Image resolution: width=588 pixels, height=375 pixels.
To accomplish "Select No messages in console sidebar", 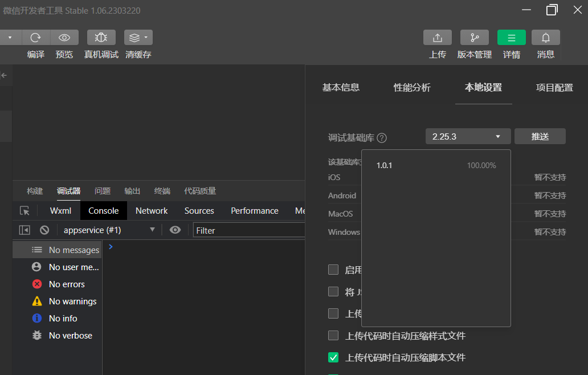I will pos(57,250).
